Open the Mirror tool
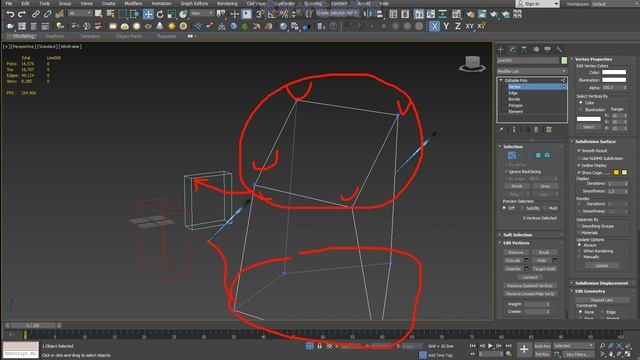The height and width of the screenshot is (360, 640). point(370,14)
